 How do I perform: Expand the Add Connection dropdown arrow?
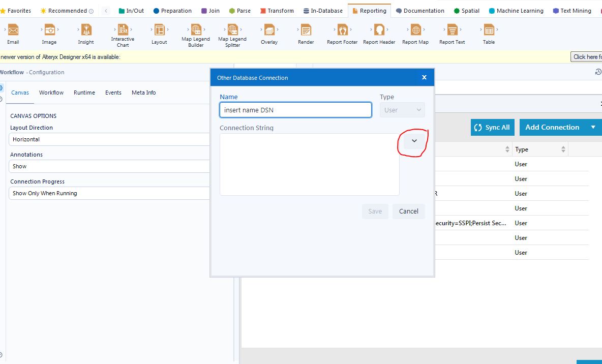593,127
